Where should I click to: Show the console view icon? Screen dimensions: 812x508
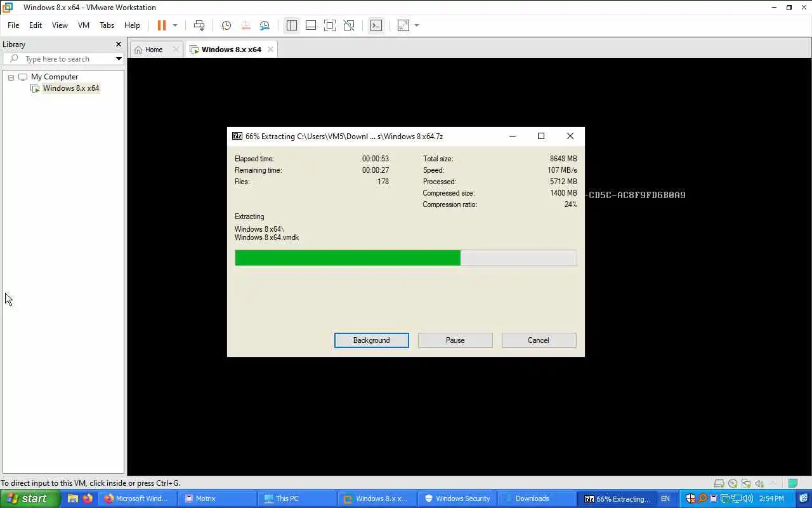tap(376, 25)
